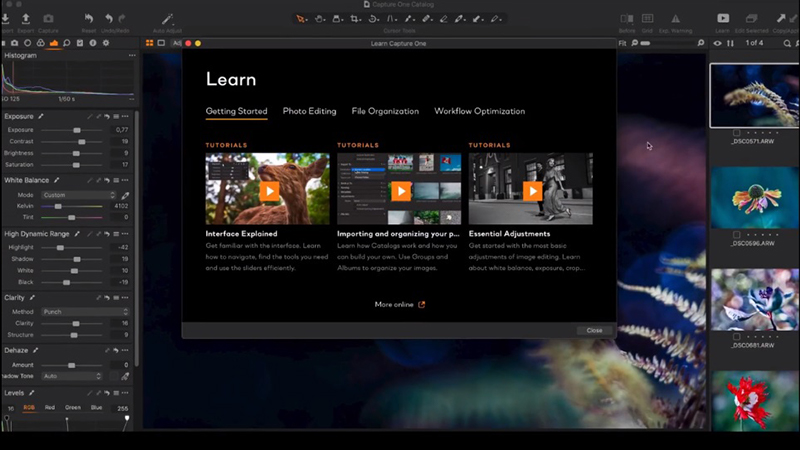Select the Blue channel in Levels
This screenshot has height=450, width=800.
(x=96, y=408)
